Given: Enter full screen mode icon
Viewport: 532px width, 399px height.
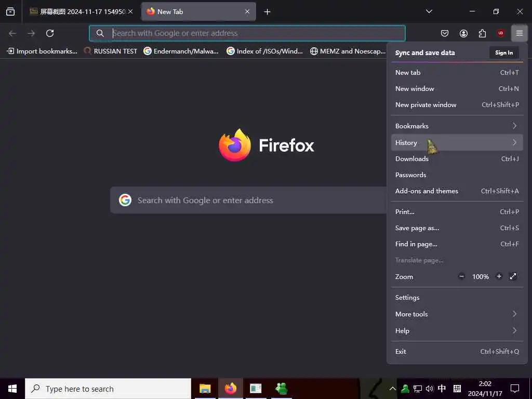Looking at the screenshot, I should 513,276.
